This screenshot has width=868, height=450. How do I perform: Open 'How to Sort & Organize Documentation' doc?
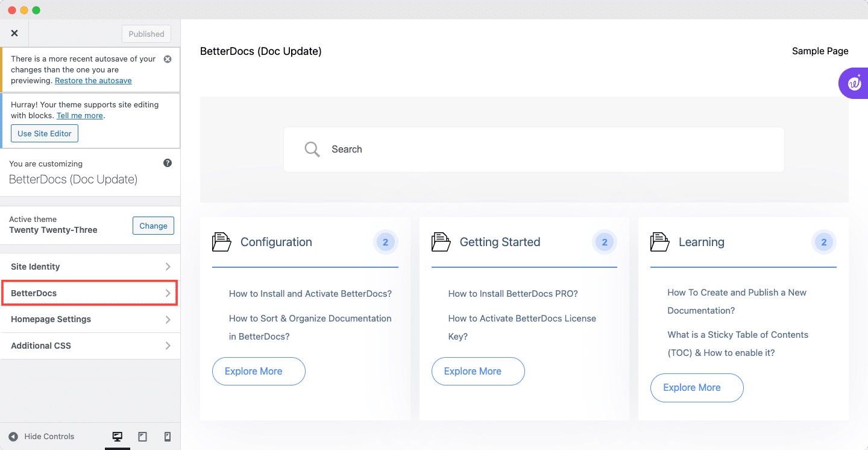310,327
